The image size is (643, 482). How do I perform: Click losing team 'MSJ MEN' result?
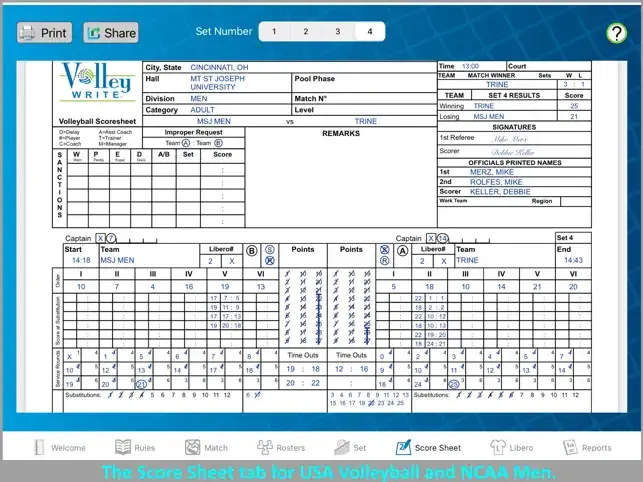488,117
